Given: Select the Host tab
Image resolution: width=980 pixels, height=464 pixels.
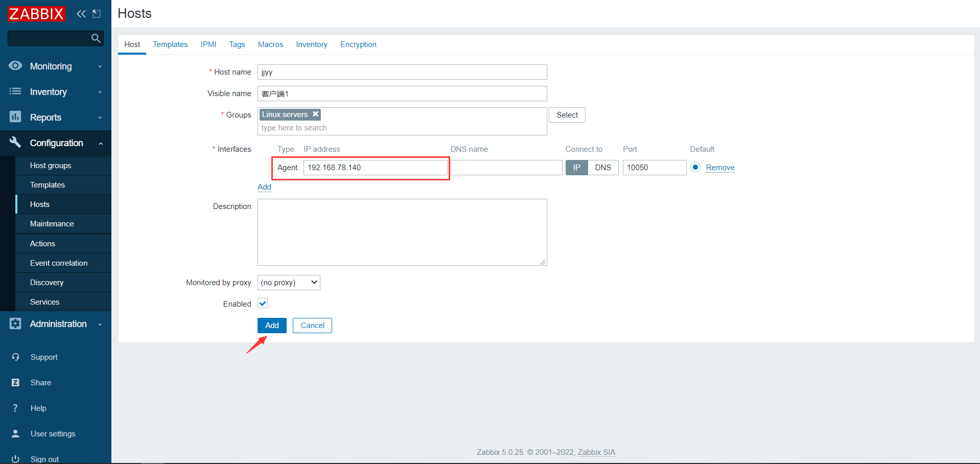Looking at the screenshot, I should [x=132, y=44].
